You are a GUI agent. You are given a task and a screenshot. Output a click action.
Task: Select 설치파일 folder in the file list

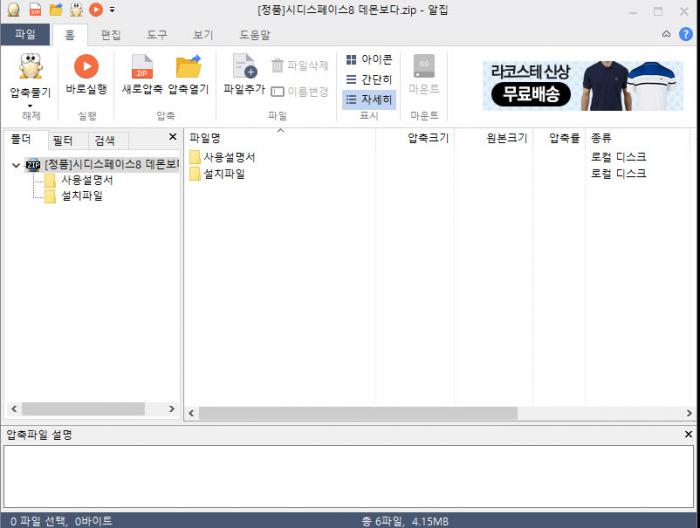224,173
